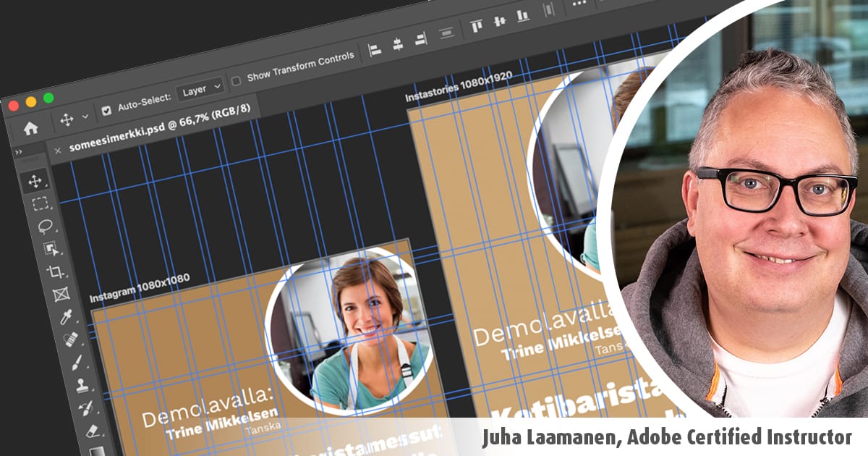Select the Lasso tool
The image size is (868, 456).
click(45, 226)
